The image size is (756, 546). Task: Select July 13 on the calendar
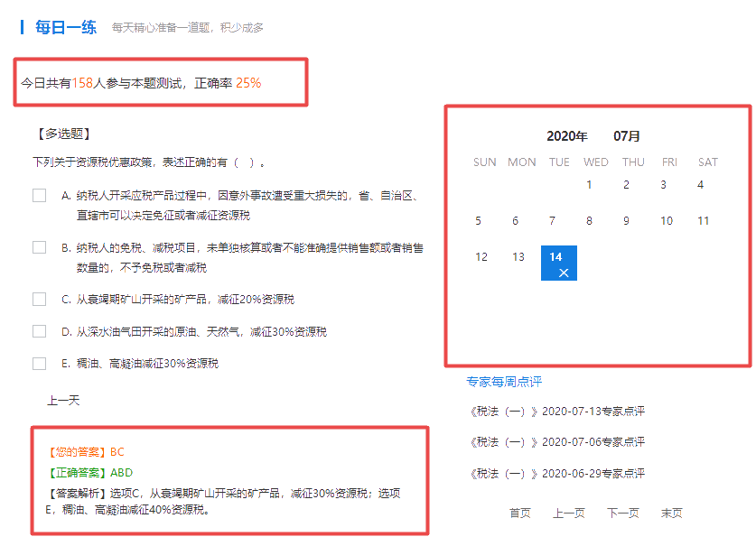[518, 256]
